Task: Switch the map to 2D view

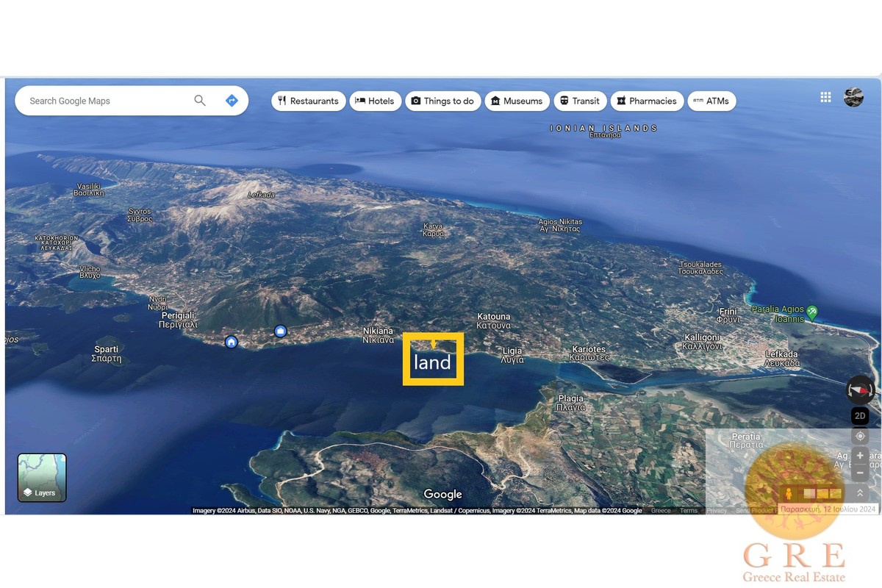Action: tap(860, 416)
